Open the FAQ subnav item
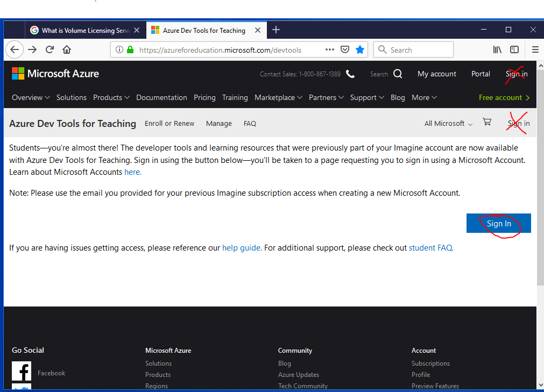Viewport: 544px width, 392px height. point(250,123)
